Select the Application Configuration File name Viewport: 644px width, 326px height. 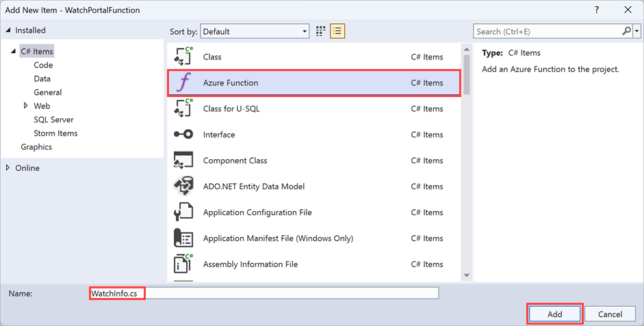click(257, 213)
